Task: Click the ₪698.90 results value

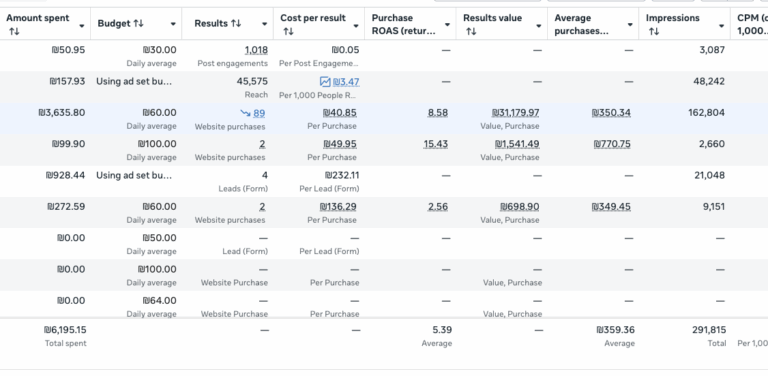Action: coord(519,207)
